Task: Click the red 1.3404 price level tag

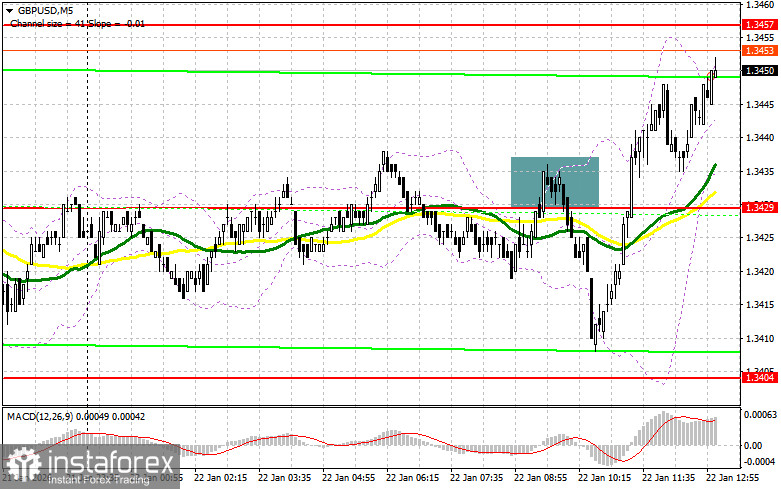Action: tap(760, 377)
